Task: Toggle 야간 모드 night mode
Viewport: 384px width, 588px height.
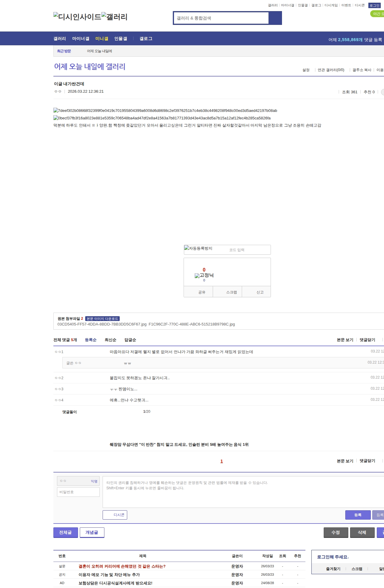Action: tap(377, 14)
